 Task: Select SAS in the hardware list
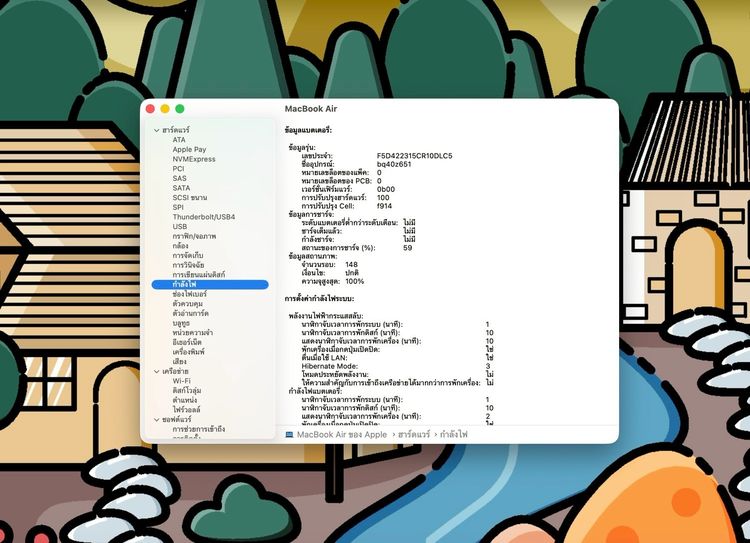179,178
